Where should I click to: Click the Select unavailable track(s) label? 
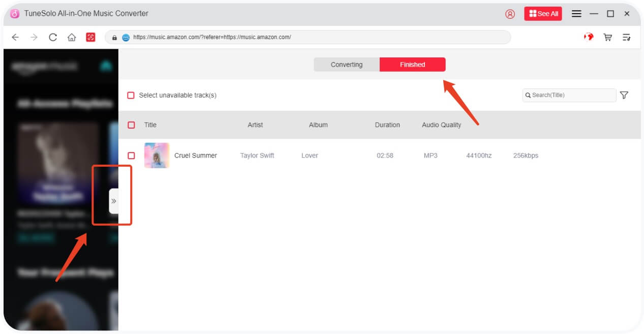point(178,95)
